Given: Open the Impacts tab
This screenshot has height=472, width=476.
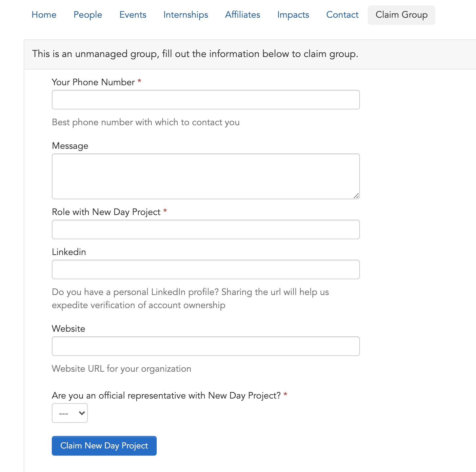Looking at the screenshot, I should click(293, 15).
